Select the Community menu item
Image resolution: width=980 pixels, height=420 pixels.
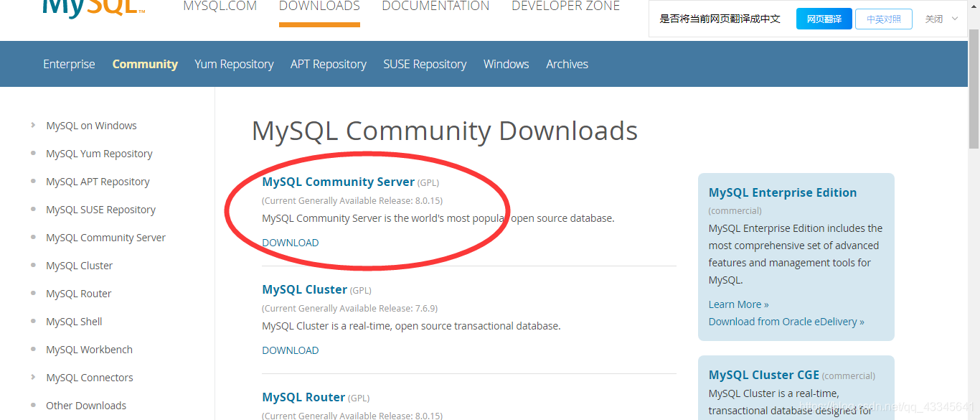tap(145, 64)
